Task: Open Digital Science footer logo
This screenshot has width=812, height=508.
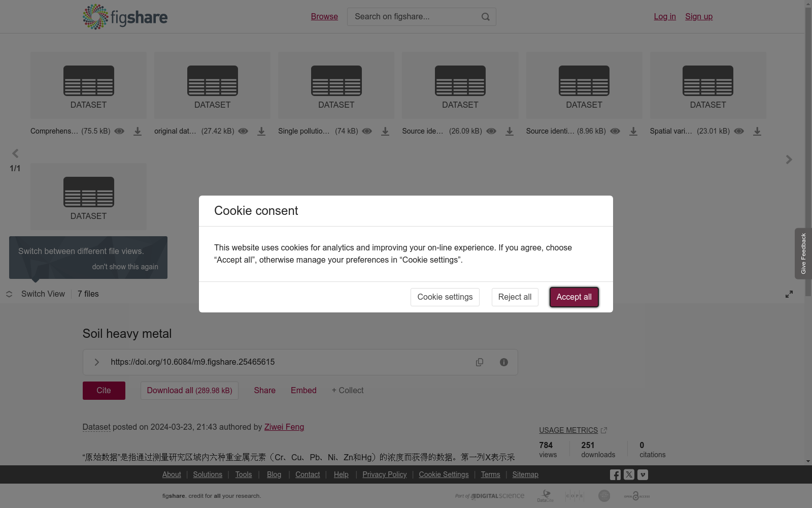Action: pos(490,496)
